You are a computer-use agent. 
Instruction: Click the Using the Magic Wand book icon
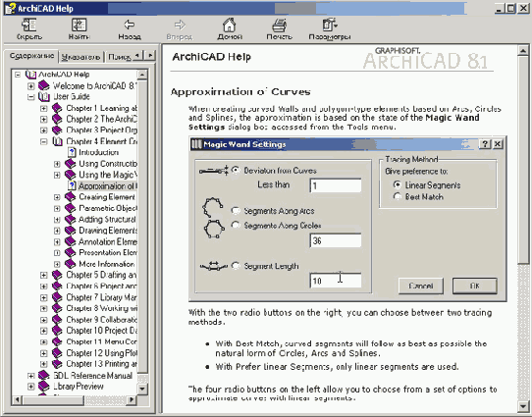coord(71,175)
